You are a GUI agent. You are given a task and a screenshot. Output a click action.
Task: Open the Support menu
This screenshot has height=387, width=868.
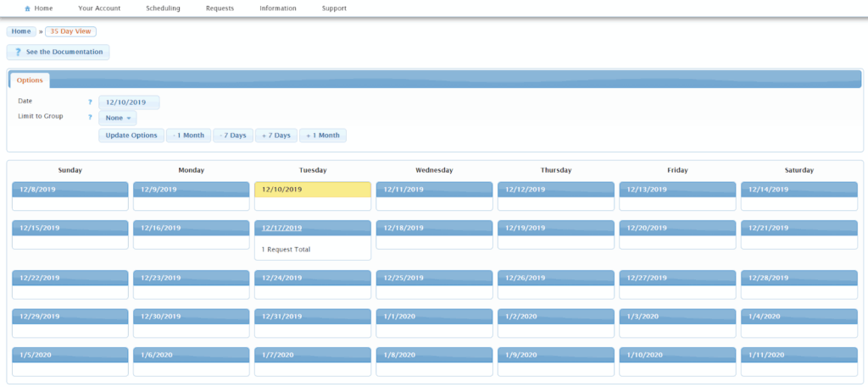coord(334,8)
